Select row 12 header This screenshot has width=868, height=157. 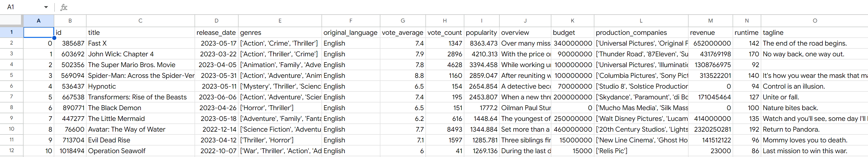point(12,151)
